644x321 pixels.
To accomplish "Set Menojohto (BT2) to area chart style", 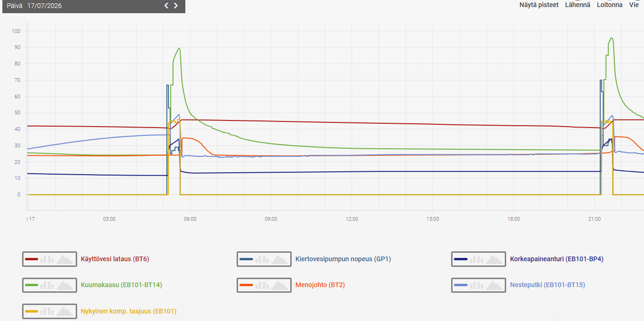I will click(279, 285).
